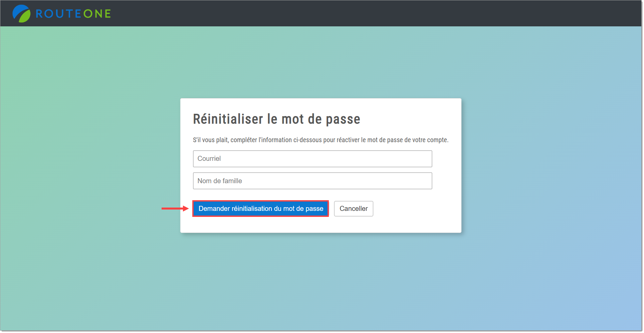The image size is (644, 333).
Task: Click the "Courriel" placeholder text
Action: (209, 159)
